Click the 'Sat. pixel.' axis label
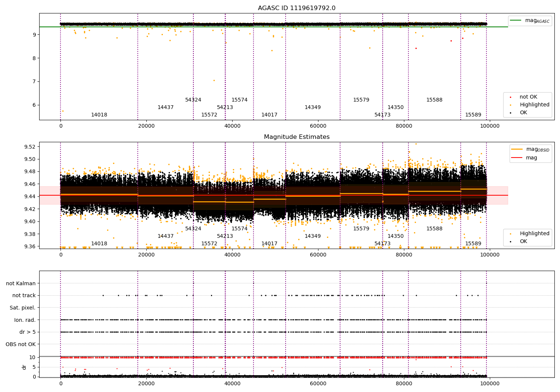The image size is (560, 392). (22, 308)
